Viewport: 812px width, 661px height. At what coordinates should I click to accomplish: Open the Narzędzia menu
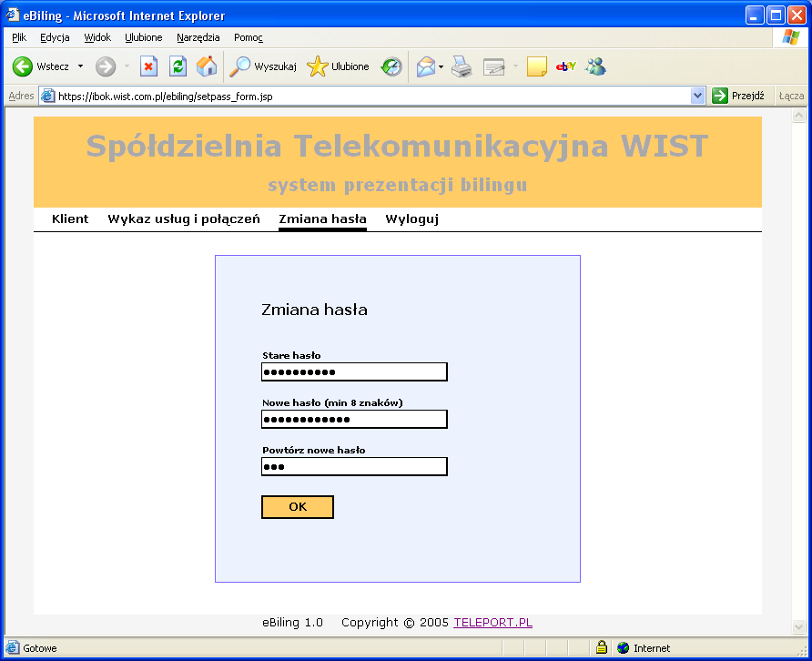coord(198,37)
